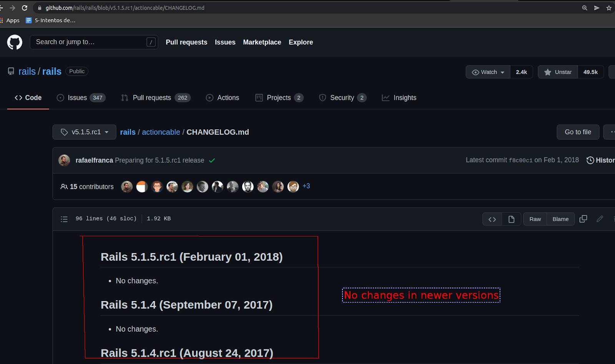
Task: Click the Public repository badge
Action: click(77, 71)
